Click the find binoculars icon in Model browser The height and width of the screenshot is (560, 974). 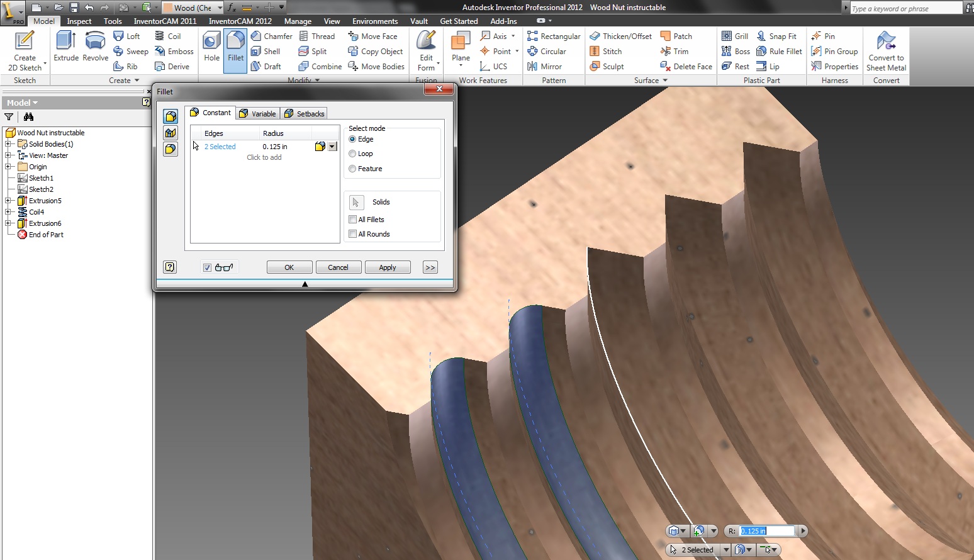point(28,117)
